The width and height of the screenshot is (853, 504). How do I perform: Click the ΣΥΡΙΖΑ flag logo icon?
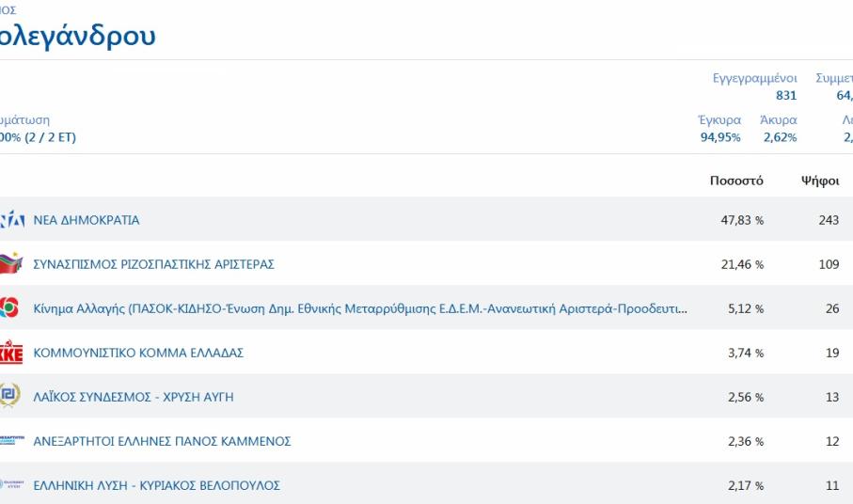[10, 264]
